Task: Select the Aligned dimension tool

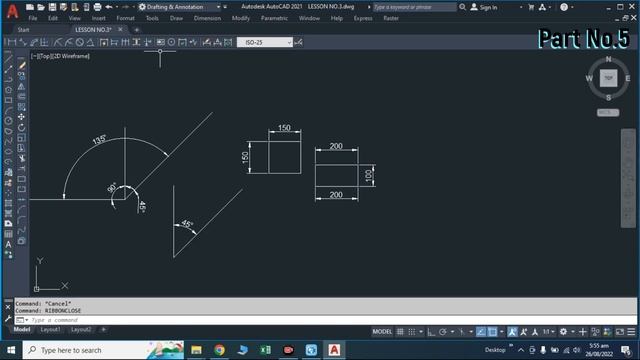Action: [23, 42]
